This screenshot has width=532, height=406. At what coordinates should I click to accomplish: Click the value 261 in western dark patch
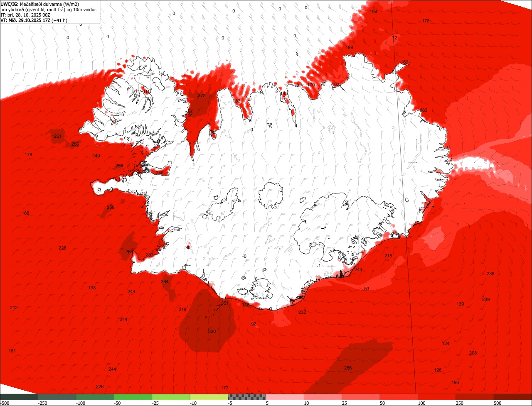(58, 136)
